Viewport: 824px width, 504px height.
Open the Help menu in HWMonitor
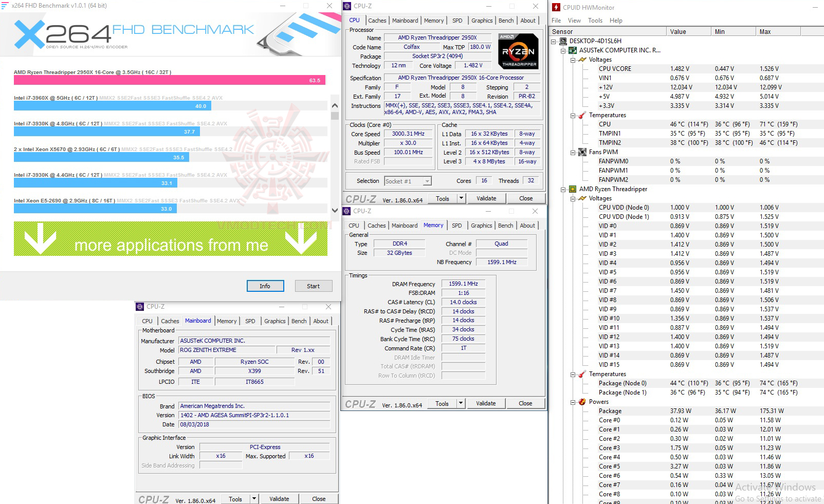[x=616, y=21]
